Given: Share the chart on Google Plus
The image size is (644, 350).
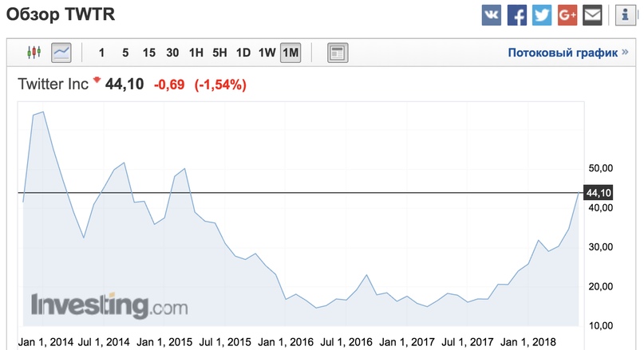Looking at the screenshot, I should 567,16.
